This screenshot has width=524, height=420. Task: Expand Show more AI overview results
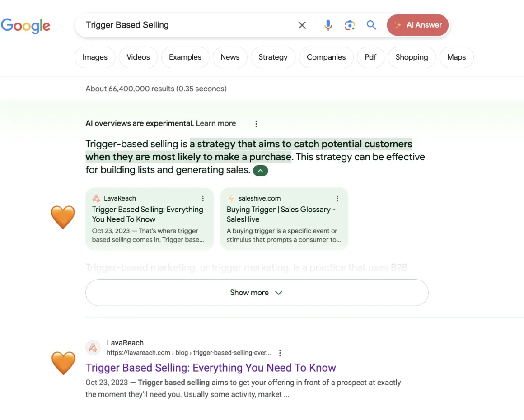coord(256,292)
